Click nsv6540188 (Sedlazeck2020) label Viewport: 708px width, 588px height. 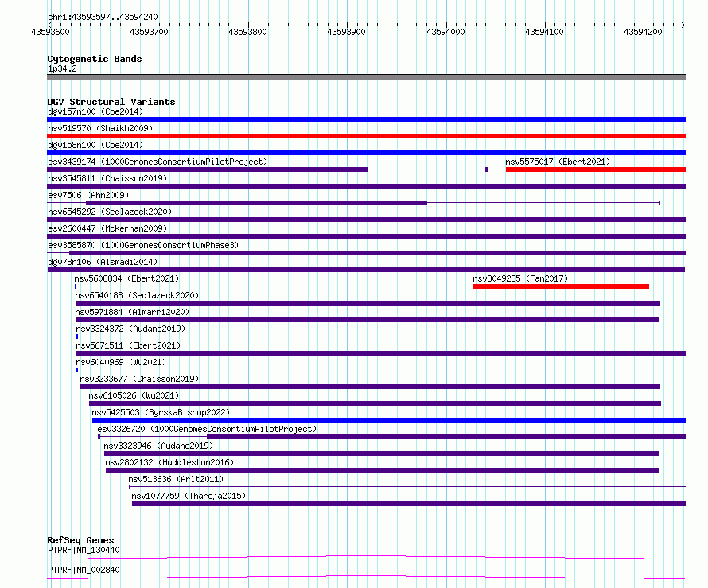click(137, 295)
